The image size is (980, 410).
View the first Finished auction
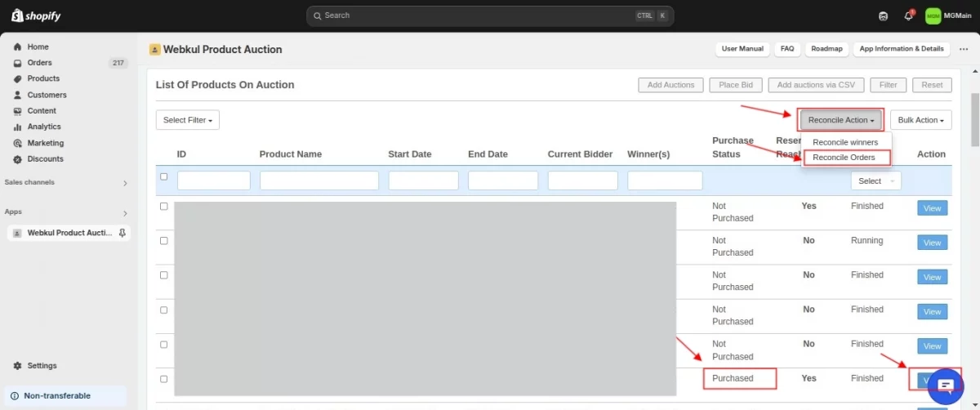pos(932,208)
